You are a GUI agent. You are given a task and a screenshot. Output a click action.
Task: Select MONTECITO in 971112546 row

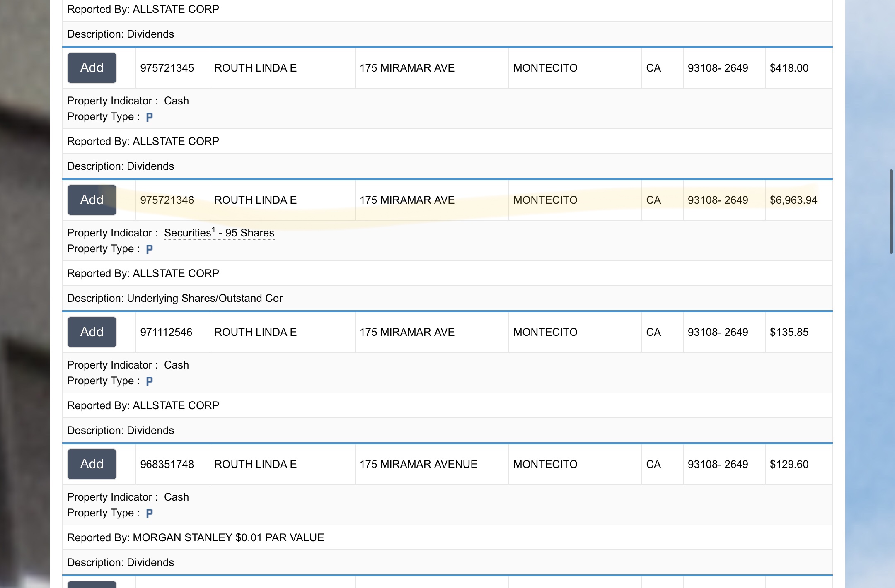[545, 332]
